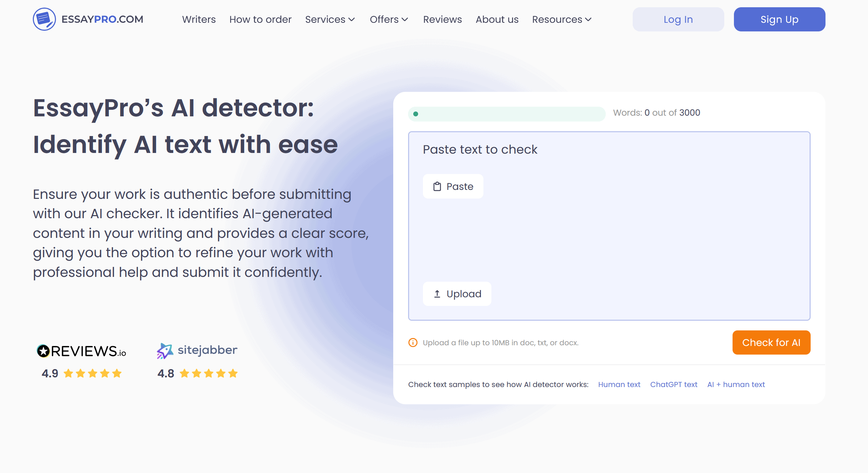Viewport: 868px width, 473px height.
Task: Click the Sign Up button
Action: click(780, 19)
